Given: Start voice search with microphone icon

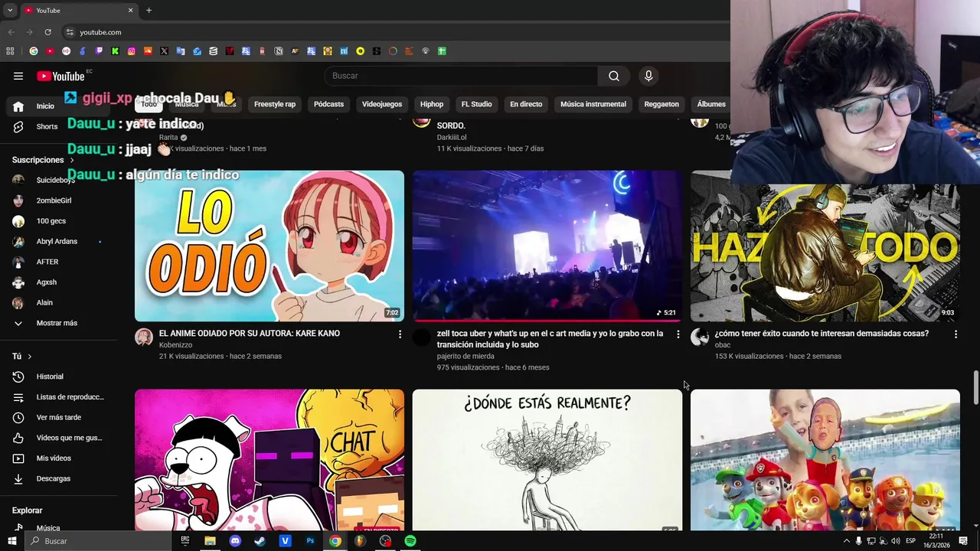Looking at the screenshot, I should [x=648, y=76].
